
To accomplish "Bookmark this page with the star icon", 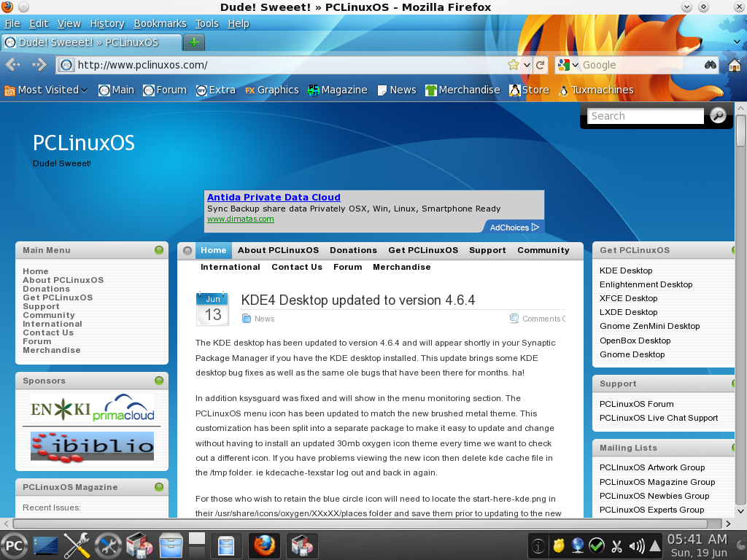I will pos(513,65).
